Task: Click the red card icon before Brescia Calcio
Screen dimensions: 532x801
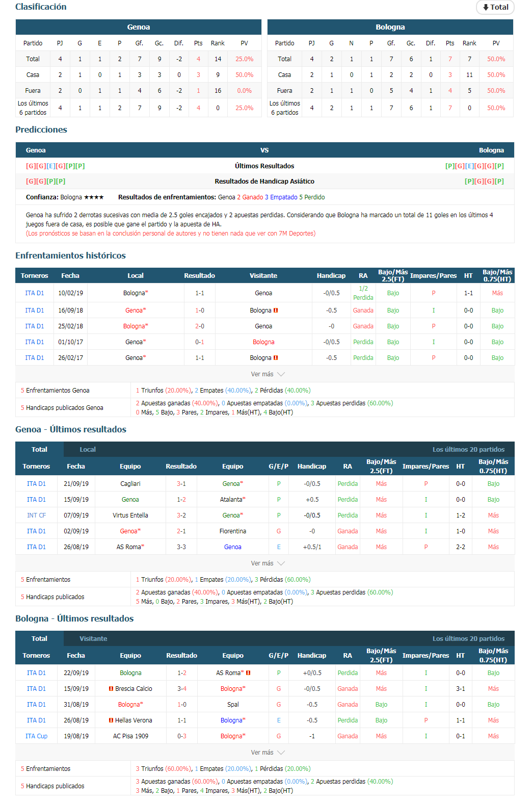Action: click(111, 688)
